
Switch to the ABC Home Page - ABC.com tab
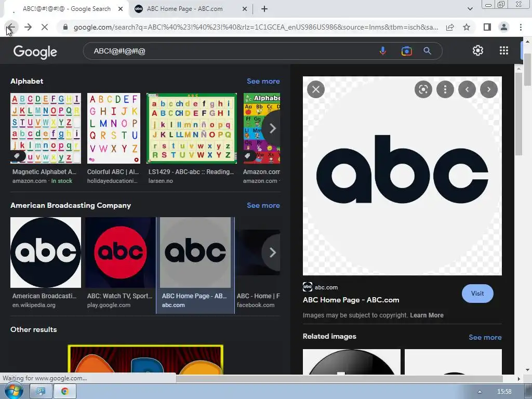click(x=185, y=9)
